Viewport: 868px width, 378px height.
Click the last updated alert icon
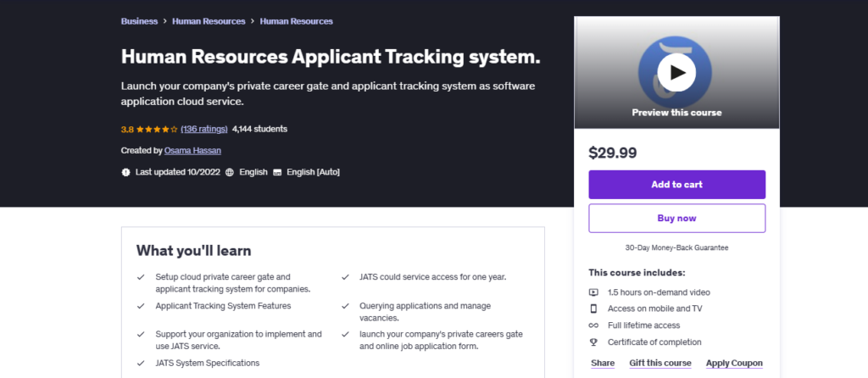point(125,172)
